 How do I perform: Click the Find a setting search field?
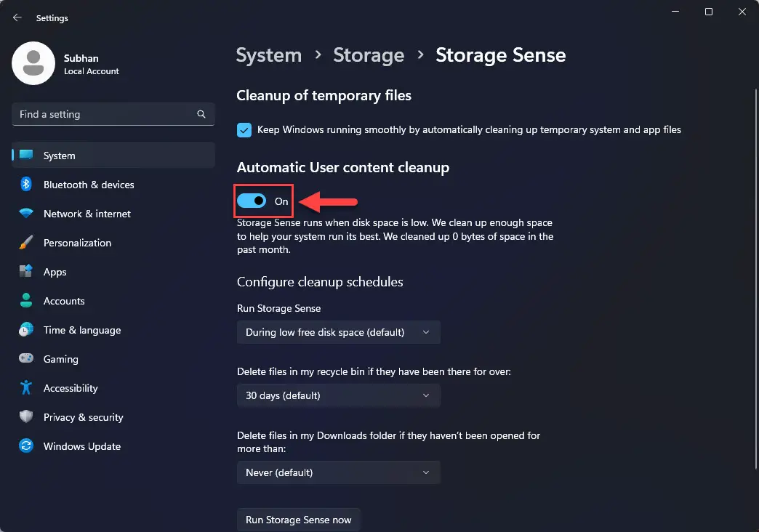[x=113, y=114]
